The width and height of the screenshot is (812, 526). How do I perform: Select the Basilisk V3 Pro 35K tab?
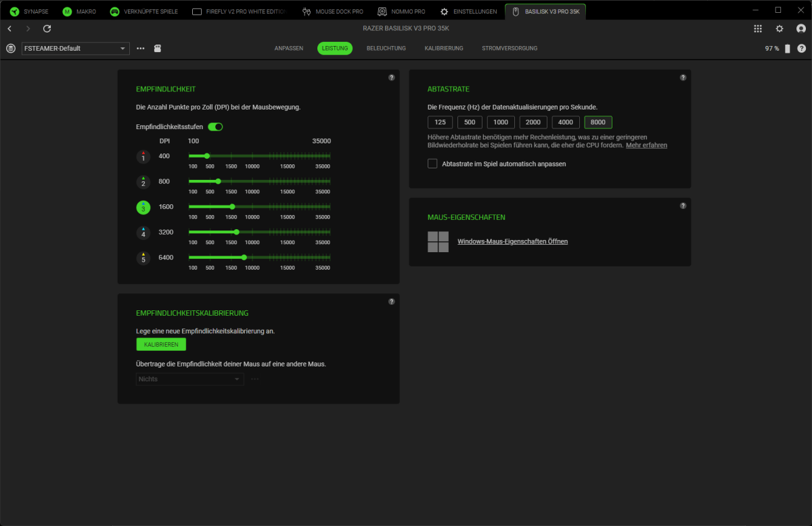(x=545, y=11)
